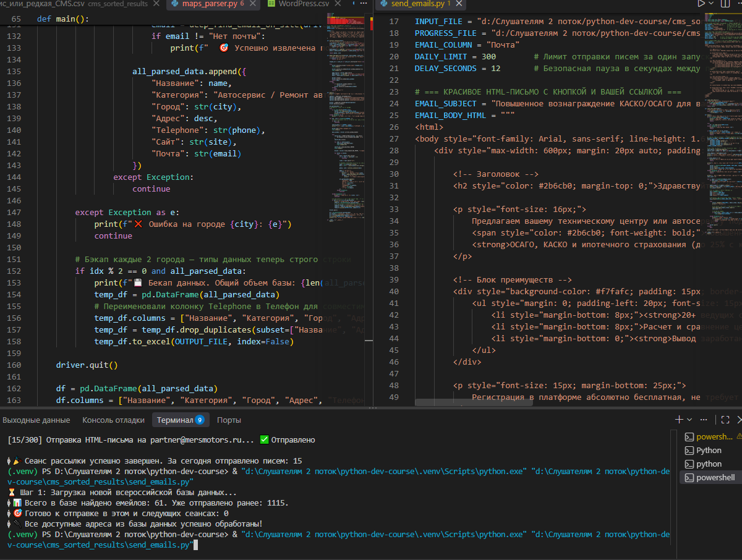Select the yellow 'powersh...' terminal with warning

tap(712, 437)
